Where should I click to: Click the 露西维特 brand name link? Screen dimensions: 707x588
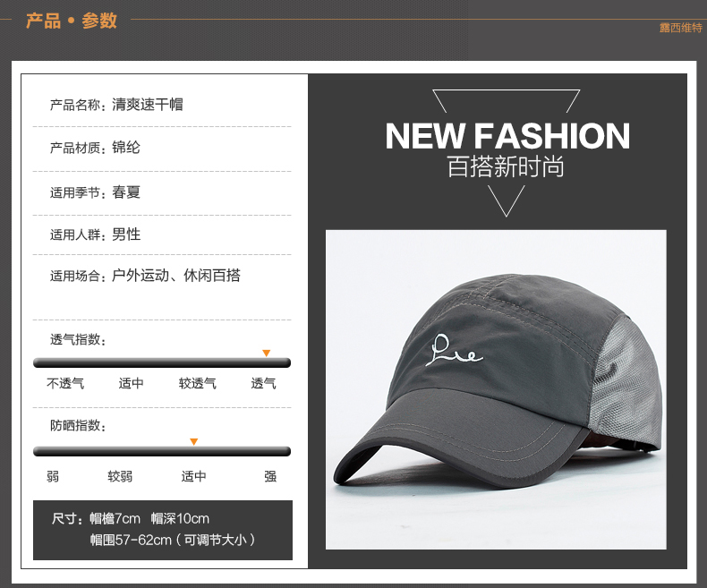(681, 28)
